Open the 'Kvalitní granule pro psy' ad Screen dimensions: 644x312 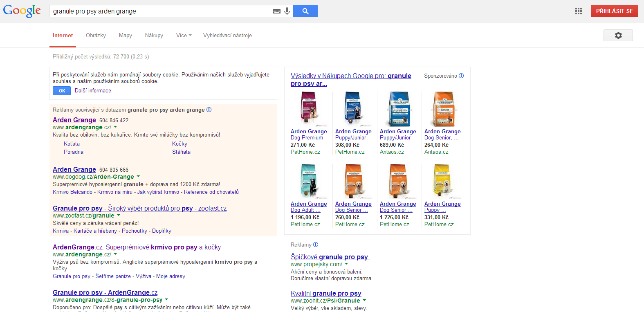tap(326, 293)
